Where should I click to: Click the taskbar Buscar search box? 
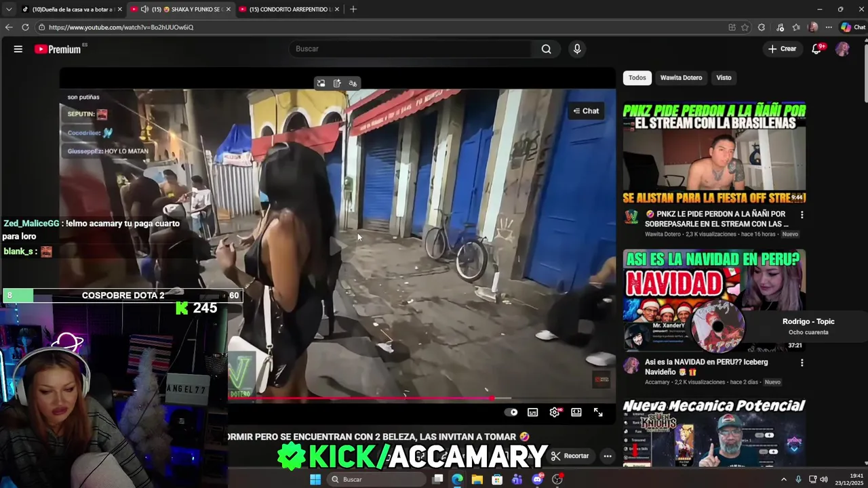pyautogui.click(x=376, y=479)
